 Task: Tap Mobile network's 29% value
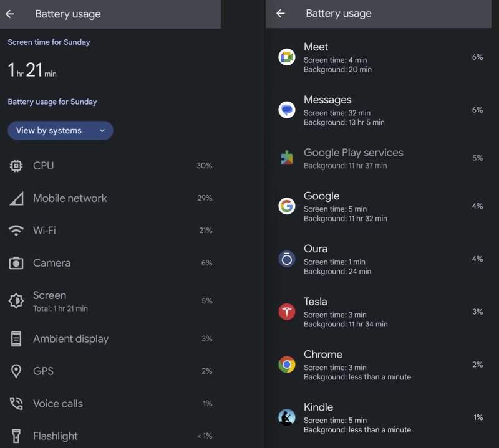coord(205,198)
